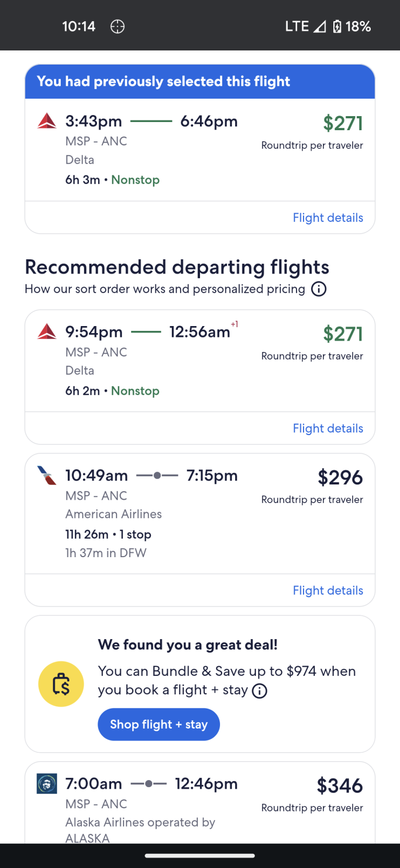Open Flight details for the 9:54pm Delta flight

(328, 429)
